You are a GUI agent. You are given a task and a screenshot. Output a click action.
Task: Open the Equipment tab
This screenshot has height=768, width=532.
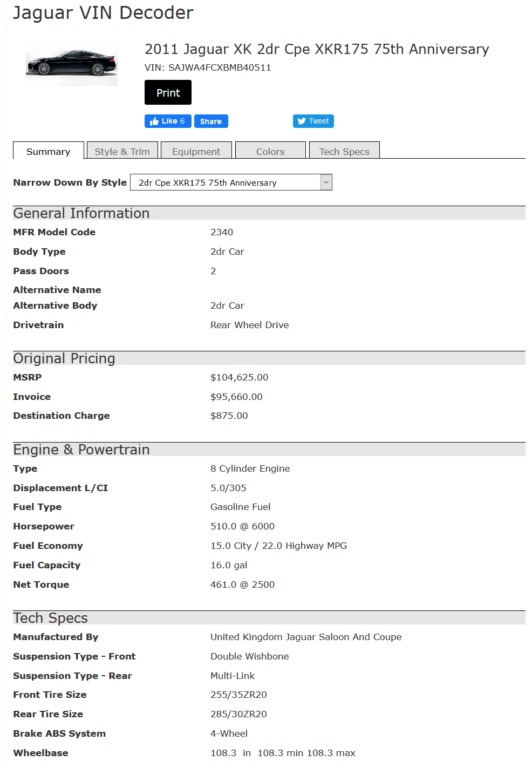point(196,151)
